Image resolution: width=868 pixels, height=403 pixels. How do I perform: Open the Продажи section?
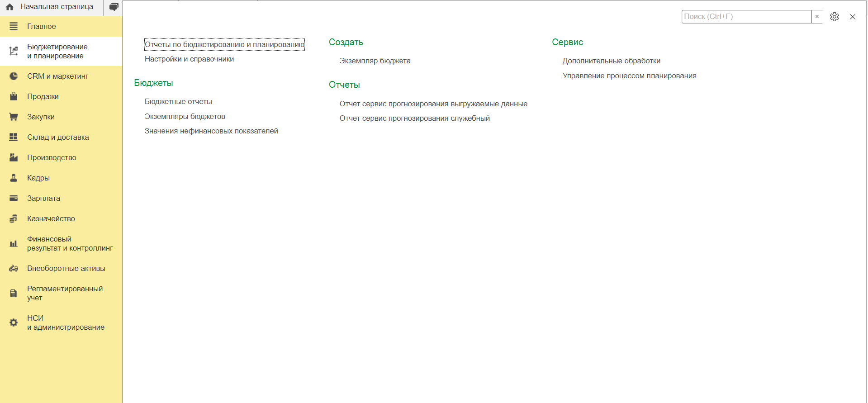coord(43,96)
